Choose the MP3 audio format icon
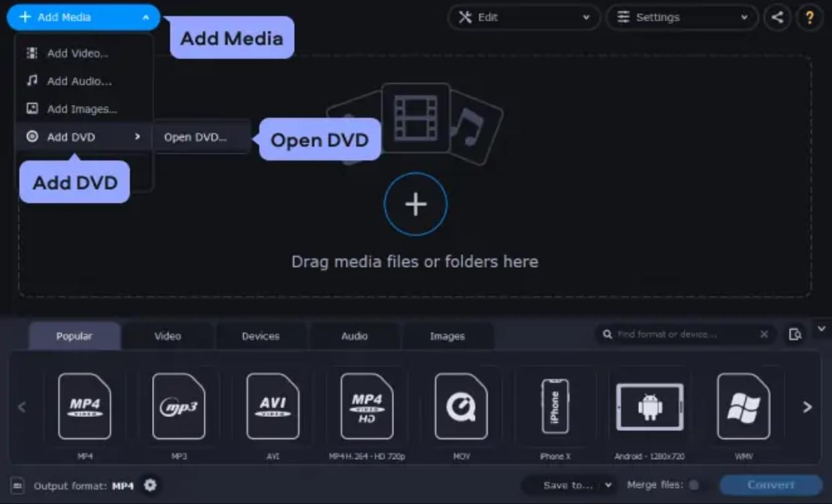 [179, 406]
